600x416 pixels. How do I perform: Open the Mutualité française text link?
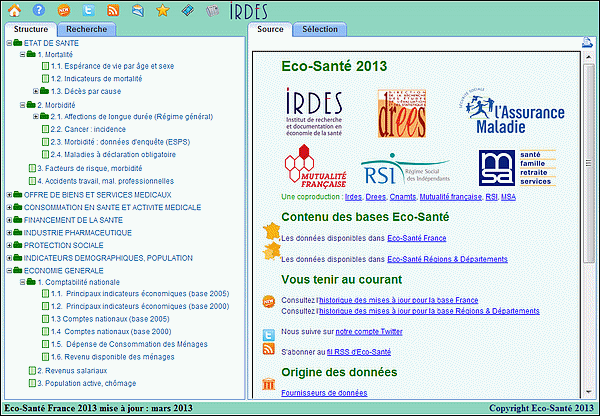pyautogui.click(x=450, y=197)
